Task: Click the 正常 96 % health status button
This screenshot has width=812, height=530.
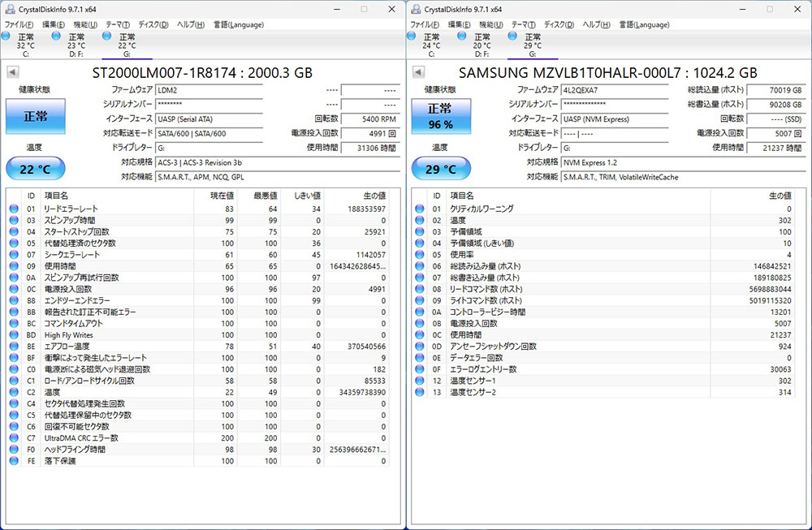Action: click(x=440, y=116)
